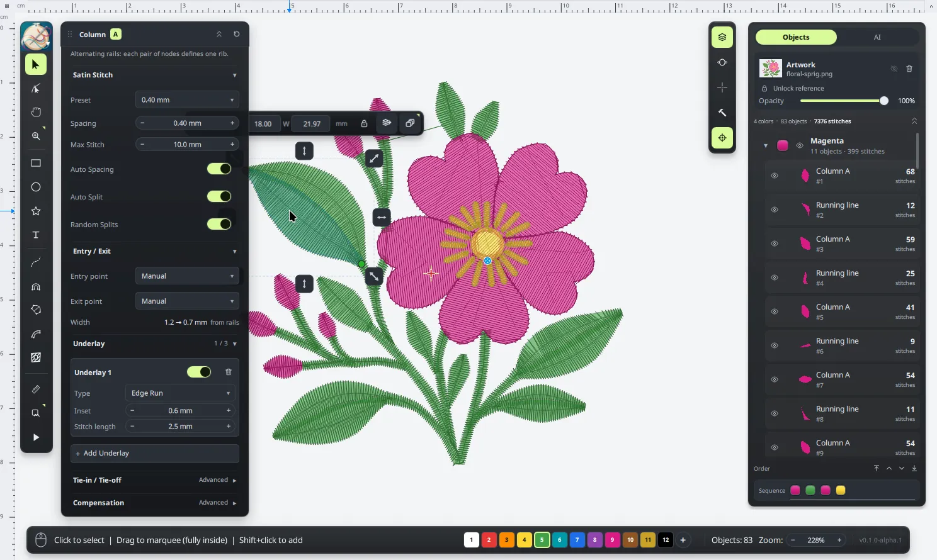Click Add Underlay button

pyautogui.click(x=155, y=453)
